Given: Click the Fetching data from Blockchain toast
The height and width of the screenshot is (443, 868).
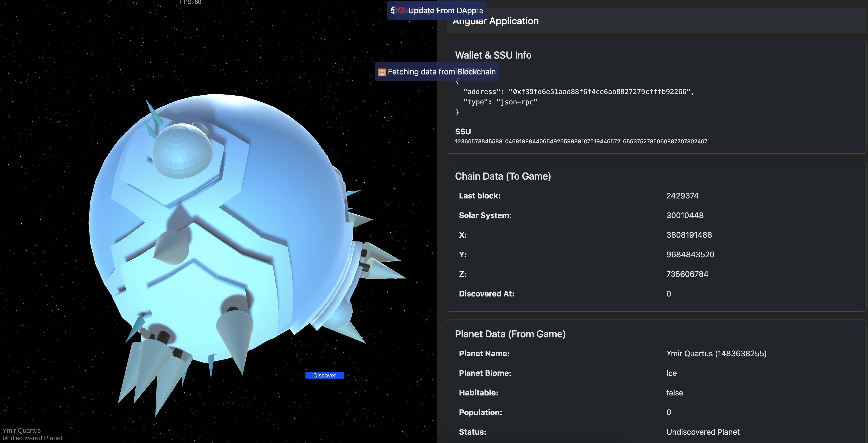Looking at the screenshot, I should (441, 72).
